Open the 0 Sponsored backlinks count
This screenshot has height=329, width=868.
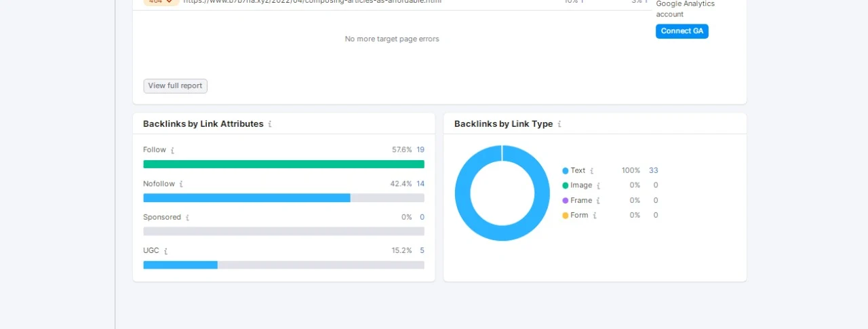click(x=422, y=217)
